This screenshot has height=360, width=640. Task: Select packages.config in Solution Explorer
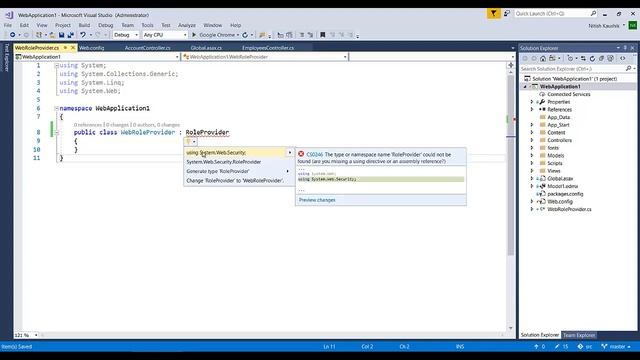click(565, 194)
